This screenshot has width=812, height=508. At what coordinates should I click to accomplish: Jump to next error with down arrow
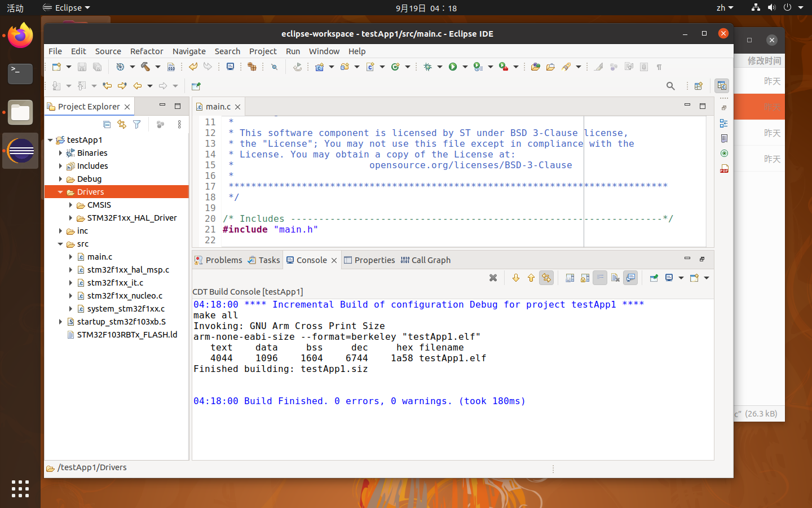pos(515,278)
